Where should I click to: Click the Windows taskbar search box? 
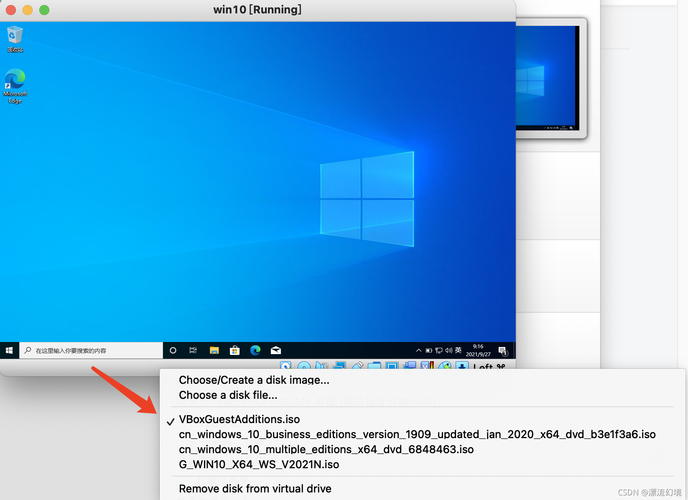pos(92,351)
